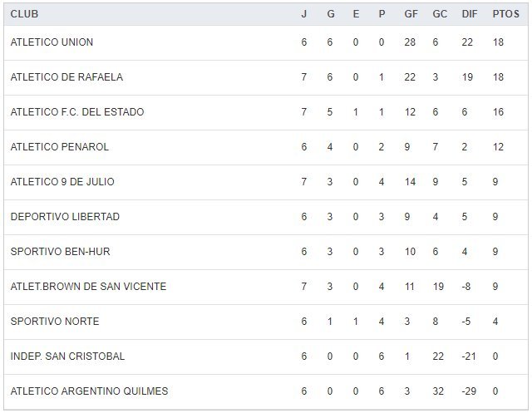Click the J column header
Viewport: 532px width, 413px height.
(303, 14)
